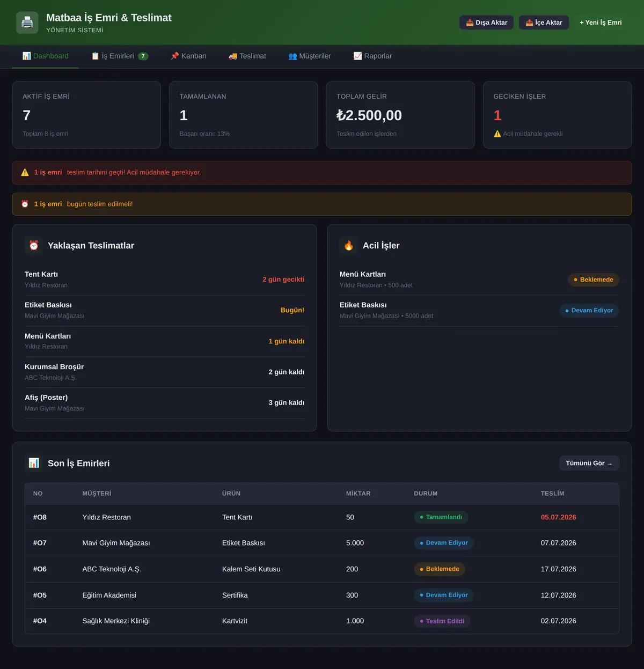Click Kalem Seti Kutusu in the orders table

coord(251,569)
